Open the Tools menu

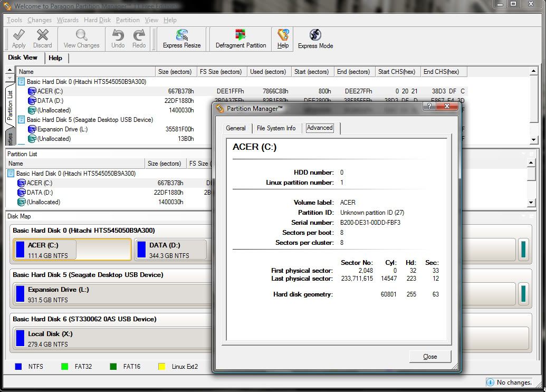(14, 20)
